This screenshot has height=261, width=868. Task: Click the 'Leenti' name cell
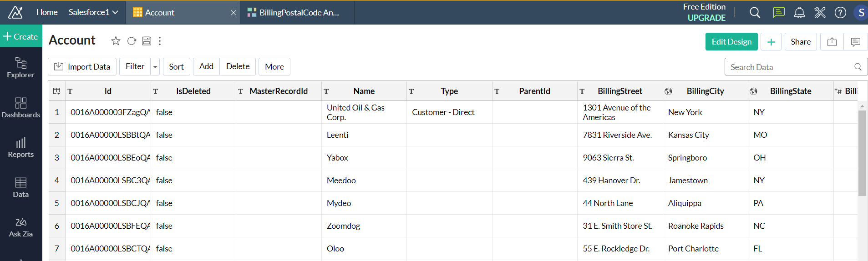[364, 135]
